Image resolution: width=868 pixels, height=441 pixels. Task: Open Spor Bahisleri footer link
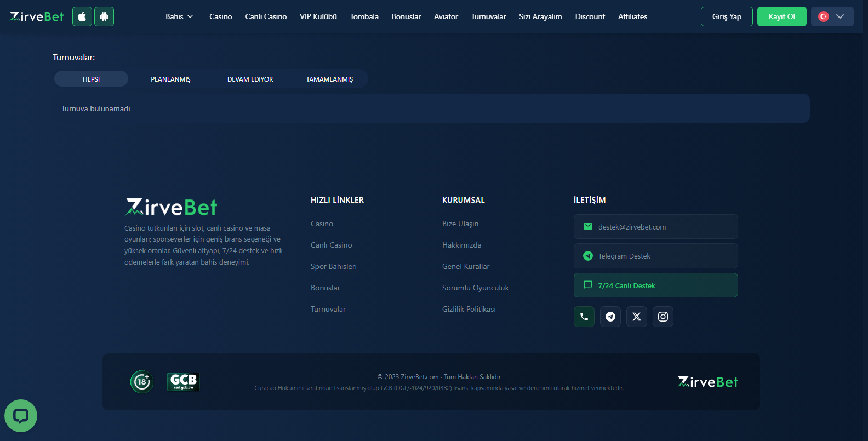pyautogui.click(x=334, y=266)
